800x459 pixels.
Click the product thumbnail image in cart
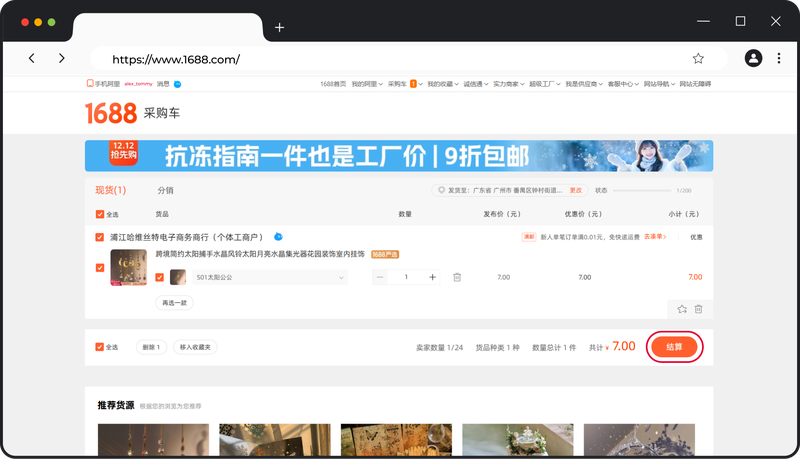tap(128, 267)
